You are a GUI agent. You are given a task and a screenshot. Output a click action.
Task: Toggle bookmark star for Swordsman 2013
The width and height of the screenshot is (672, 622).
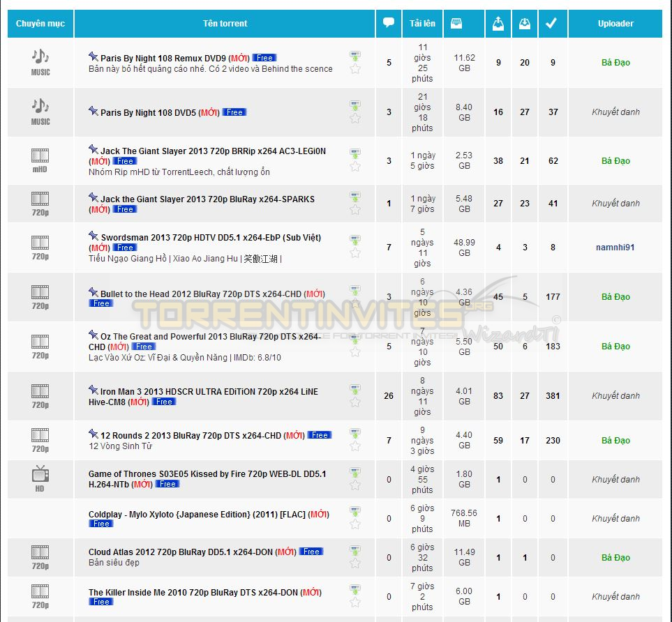coord(355,253)
